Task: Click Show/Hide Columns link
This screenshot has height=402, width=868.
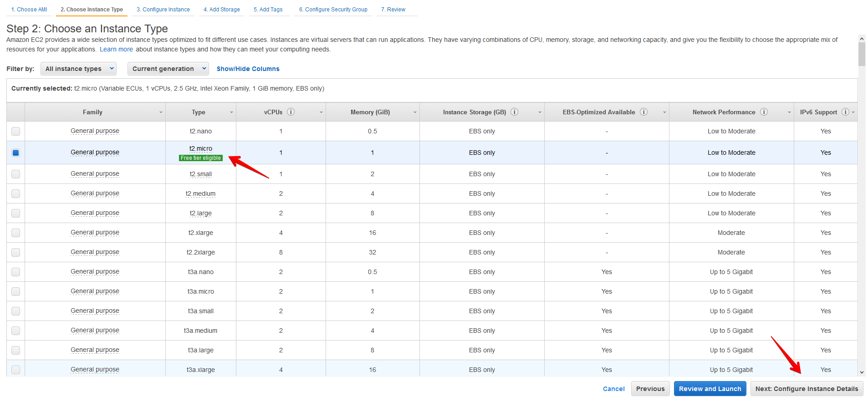Action: click(248, 69)
